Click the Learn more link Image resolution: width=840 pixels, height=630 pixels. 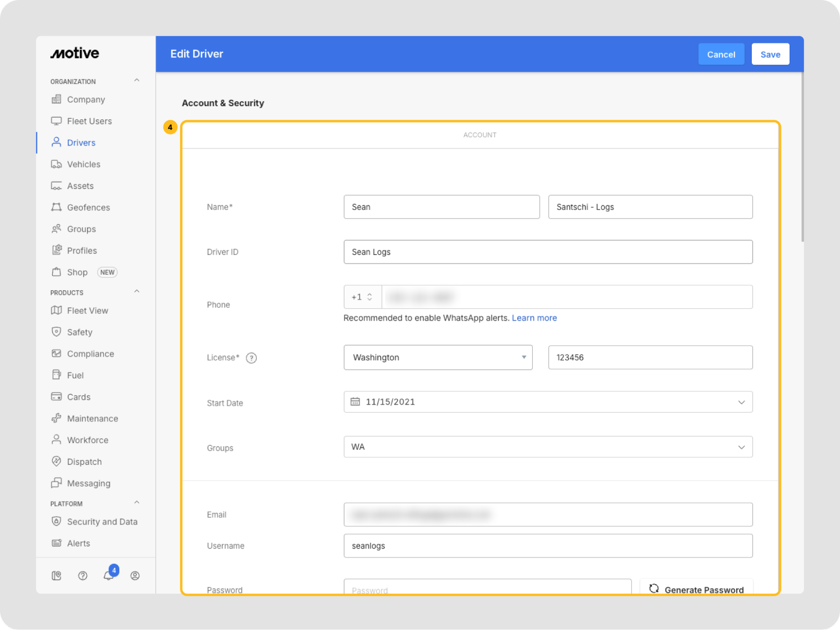point(534,318)
